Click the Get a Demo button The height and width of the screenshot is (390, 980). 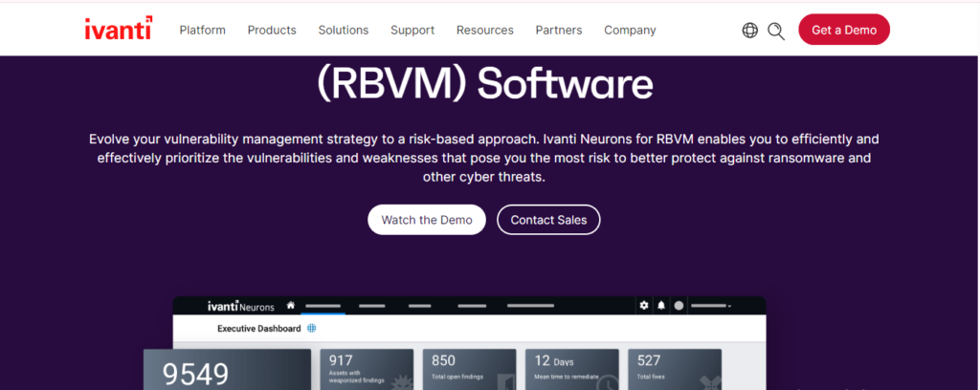point(844,30)
